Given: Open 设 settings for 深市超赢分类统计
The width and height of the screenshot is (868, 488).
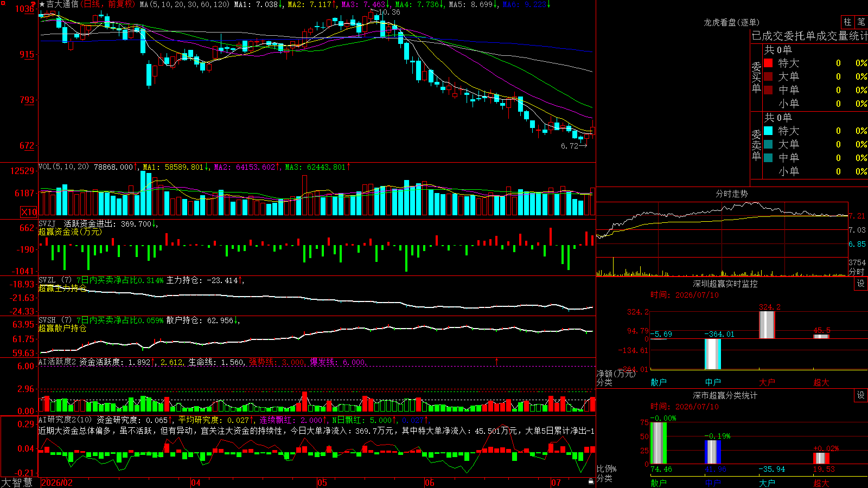Looking at the screenshot, I should pos(861,395).
